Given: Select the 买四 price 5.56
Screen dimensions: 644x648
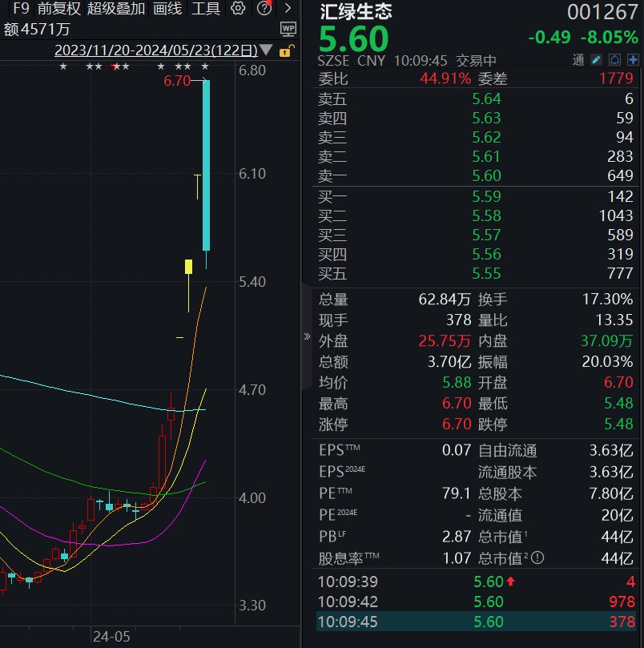Looking at the screenshot, I should click(486, 254).
